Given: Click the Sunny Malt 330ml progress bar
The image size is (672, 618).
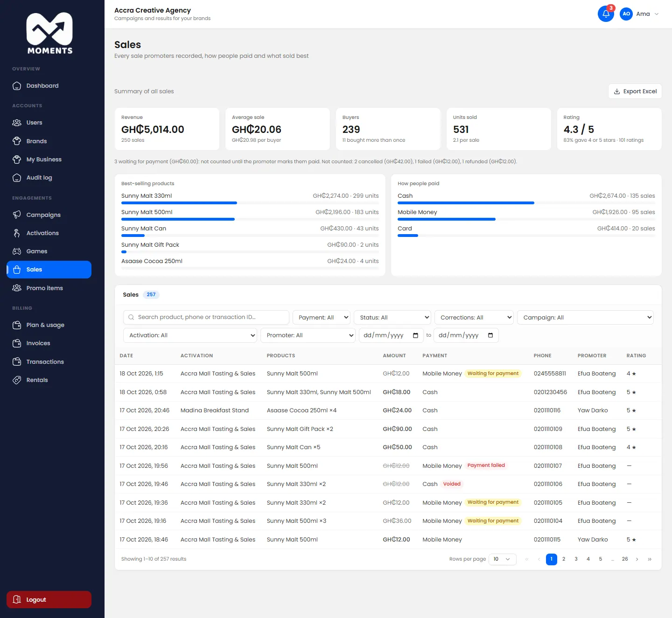Looking at the screenshot, I should coord(250,203).
